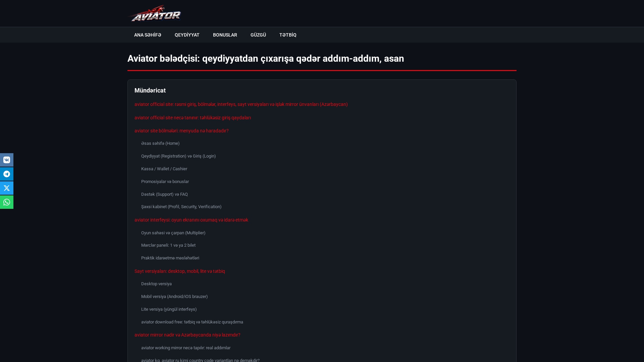Viewport: 644px width, 362px height.
Task: Open 'aviator site bölmələri' contents link
Action: [x=181, y=131]
